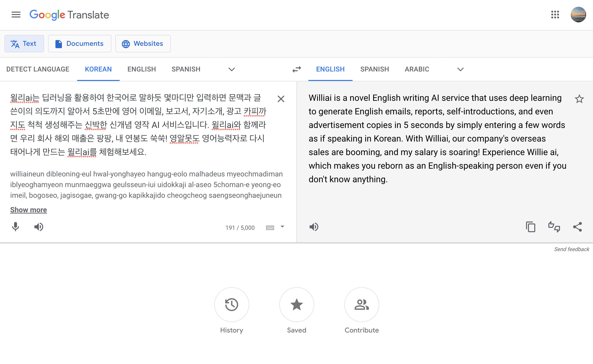
Task: Open the Documents translation mode
Action: point(80,44)
